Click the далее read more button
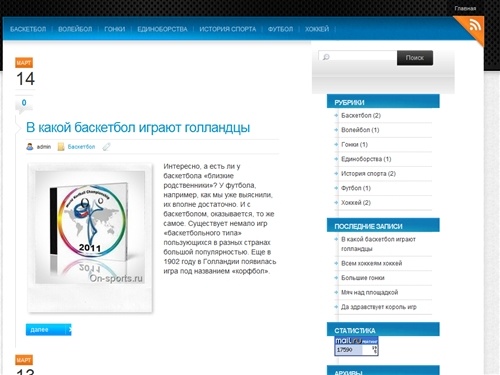The image size is (500, 375). pyautogui.click(x=49, y=330)
